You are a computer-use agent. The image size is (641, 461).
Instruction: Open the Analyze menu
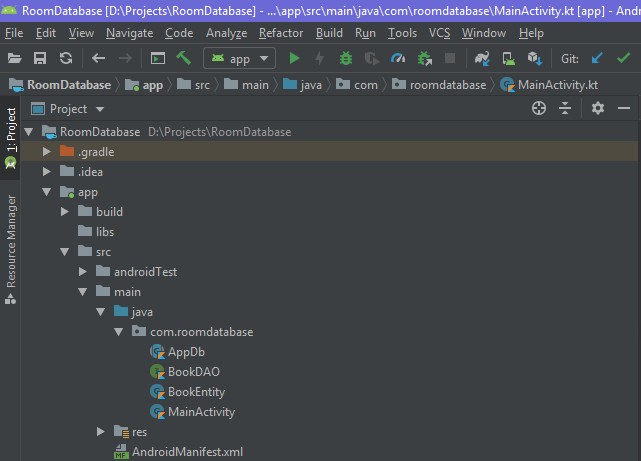coord(226,33)
